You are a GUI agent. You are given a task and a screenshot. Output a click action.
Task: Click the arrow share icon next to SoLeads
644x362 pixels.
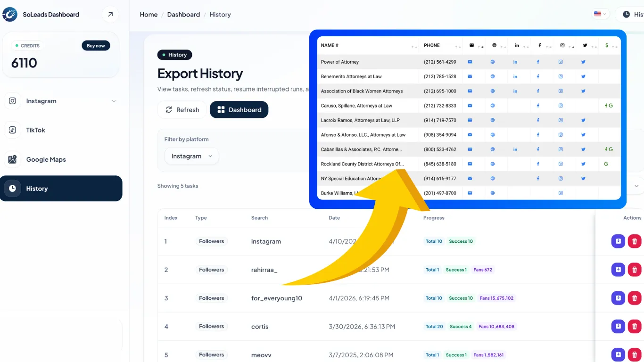(x=110, y=14)
